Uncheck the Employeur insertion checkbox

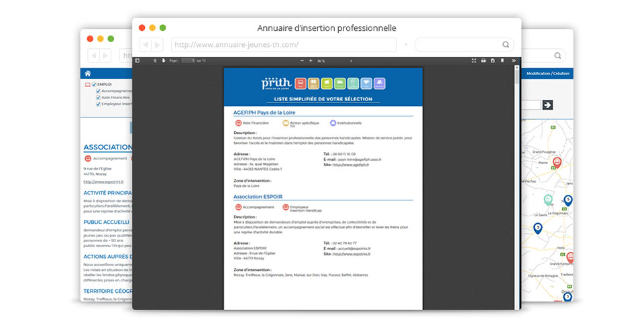[x=98, y=104]
